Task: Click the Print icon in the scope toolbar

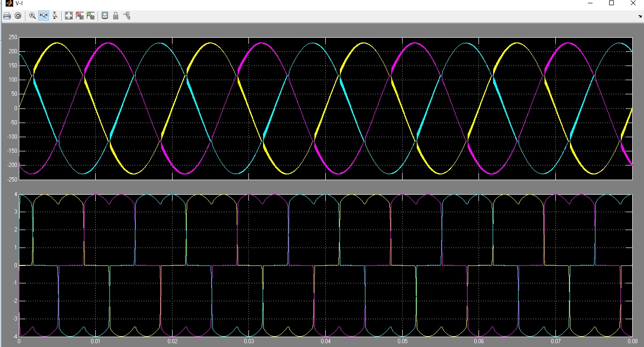Action: (x=7, y=16)
